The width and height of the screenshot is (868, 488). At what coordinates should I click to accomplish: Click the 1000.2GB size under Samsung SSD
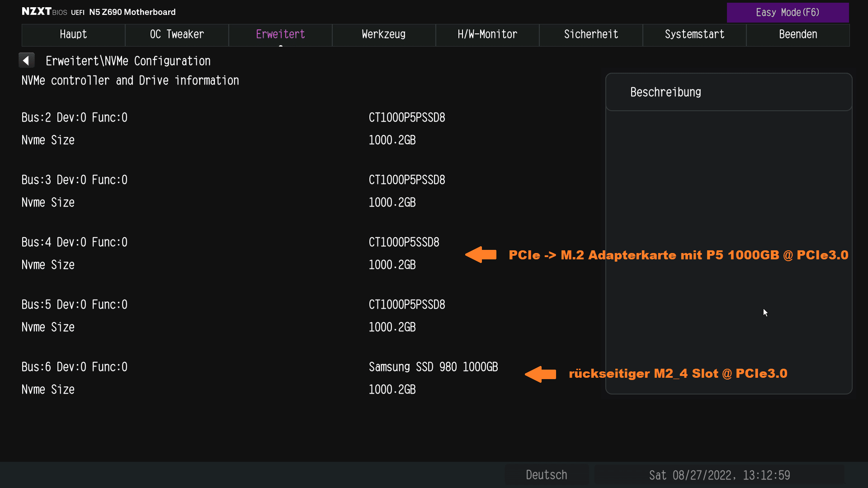[x=392, y=389]
